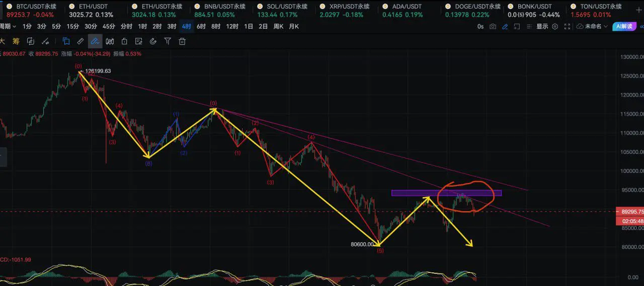The image size is (644, 286).
Task: Select the DOGE/USDT永续 ticker tab
Action: (473, 10)
